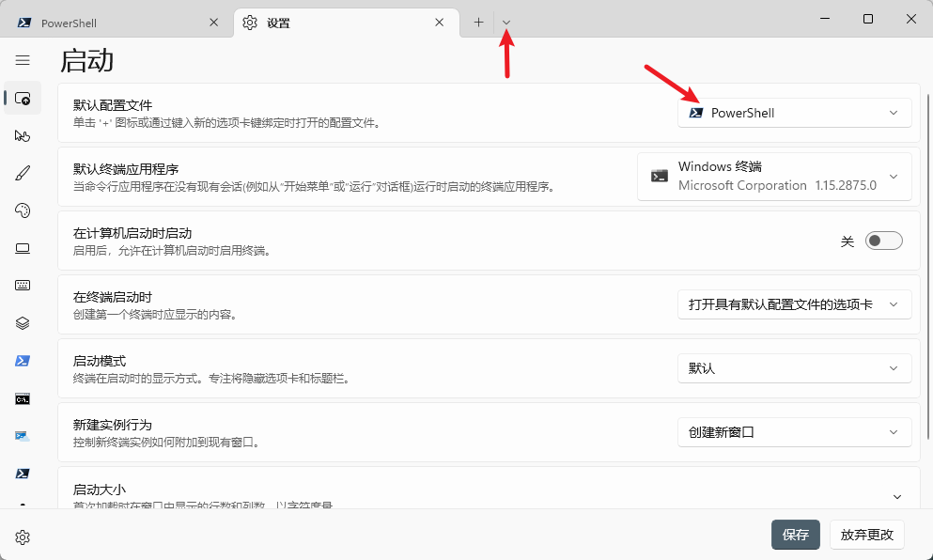Close the PowerShell tab
The image size is (933, 560).
[213, 23]
